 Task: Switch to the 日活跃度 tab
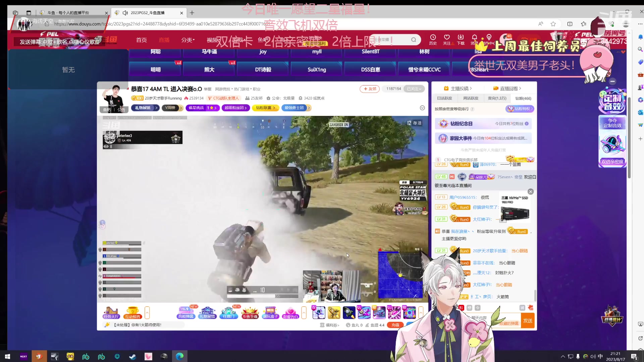coord(444,98)
